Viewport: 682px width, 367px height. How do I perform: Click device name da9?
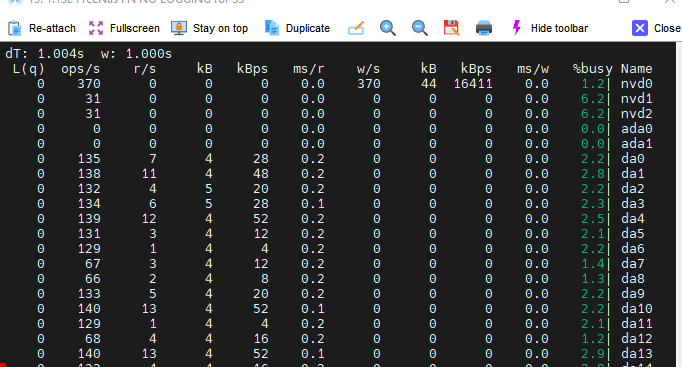[632, 294]
